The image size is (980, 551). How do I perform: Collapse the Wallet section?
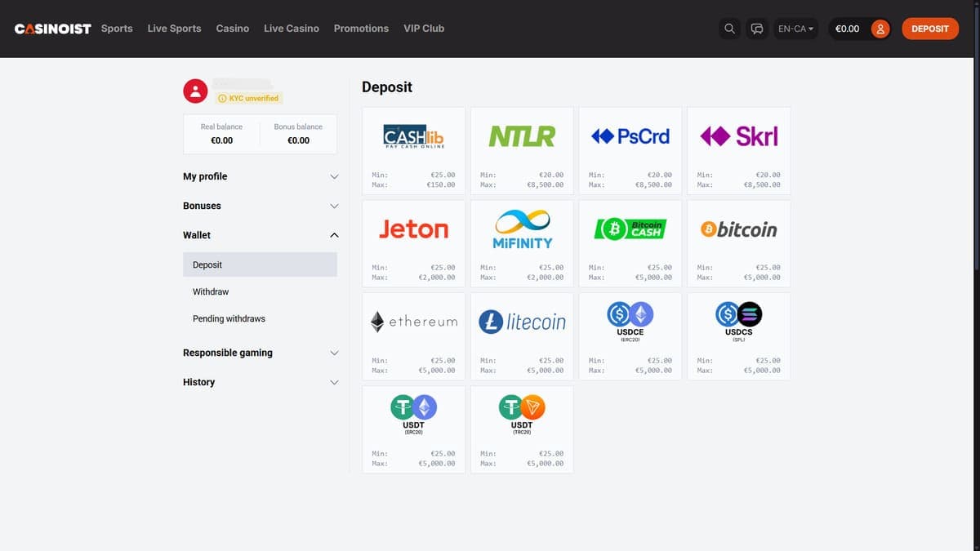click(x=260, y=235)
